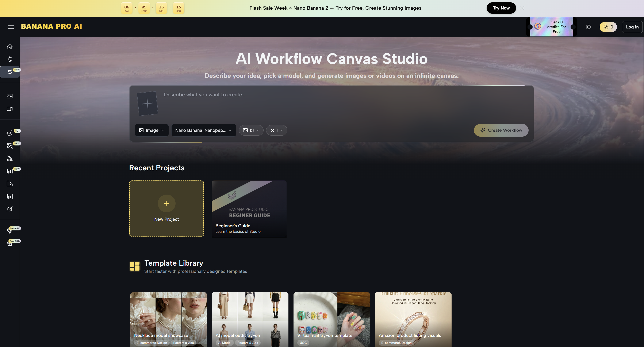Open the Beginner's Guide project thumbnail
Image resolution: width=644 pixels, height=347 pixels.
(x=249, y=209)
